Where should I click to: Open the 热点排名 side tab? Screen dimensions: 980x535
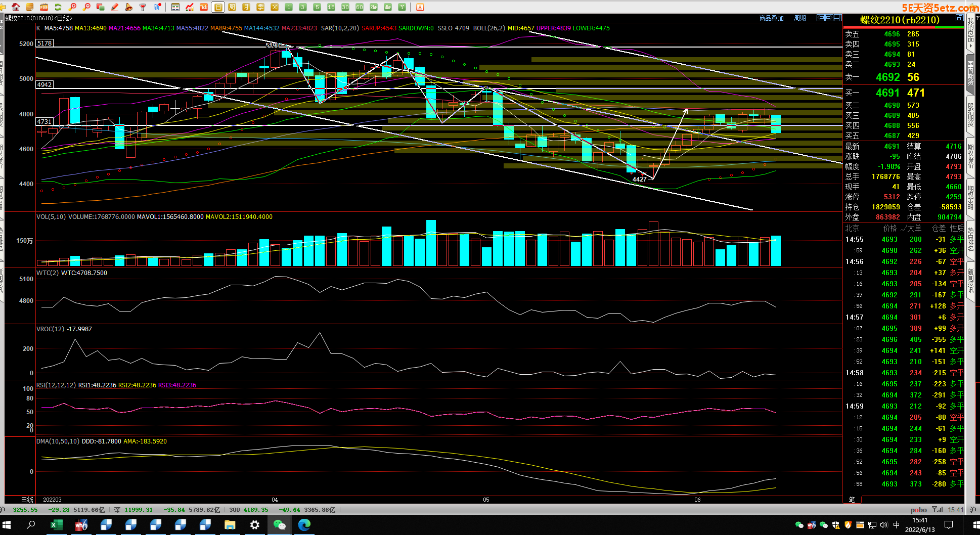pyautogui.click(x=970, y=240)
